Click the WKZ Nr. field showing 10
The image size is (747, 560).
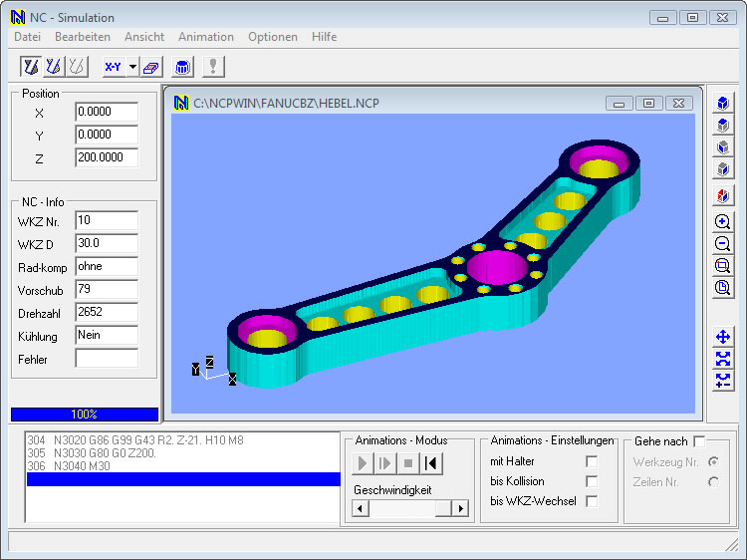[107, 220]
